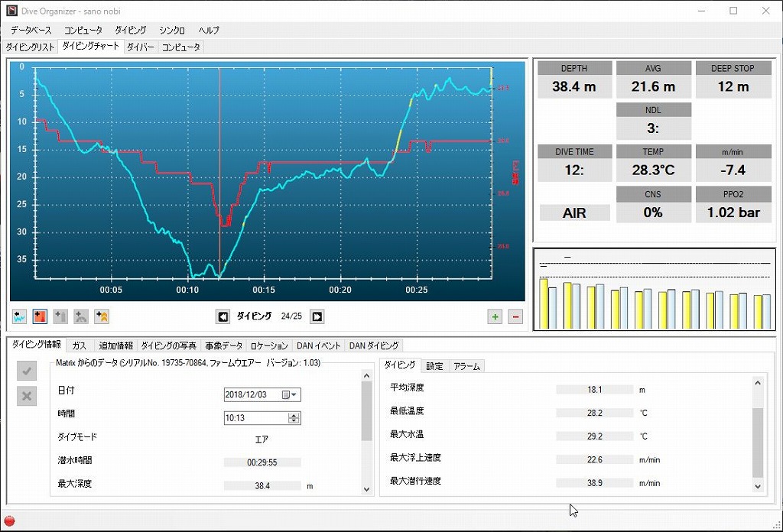
Task: Select the アラーム tab
Action: (x=466, y=366)
